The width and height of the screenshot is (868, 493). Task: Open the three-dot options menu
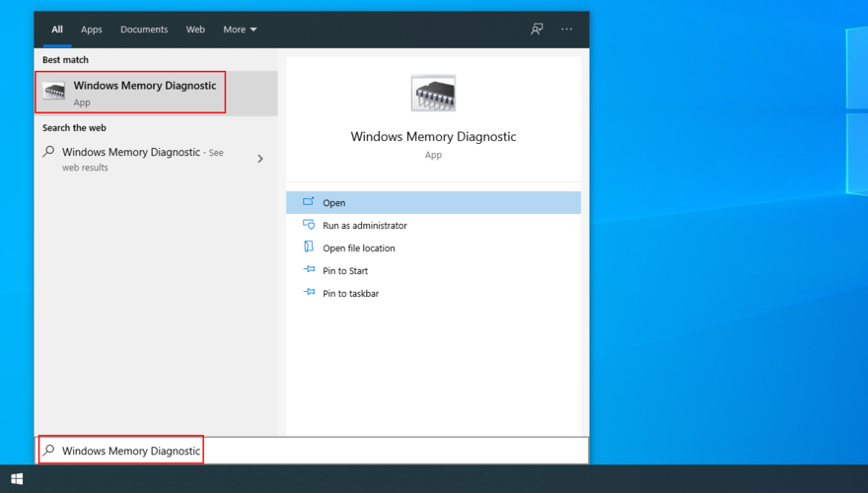[566, 30]
